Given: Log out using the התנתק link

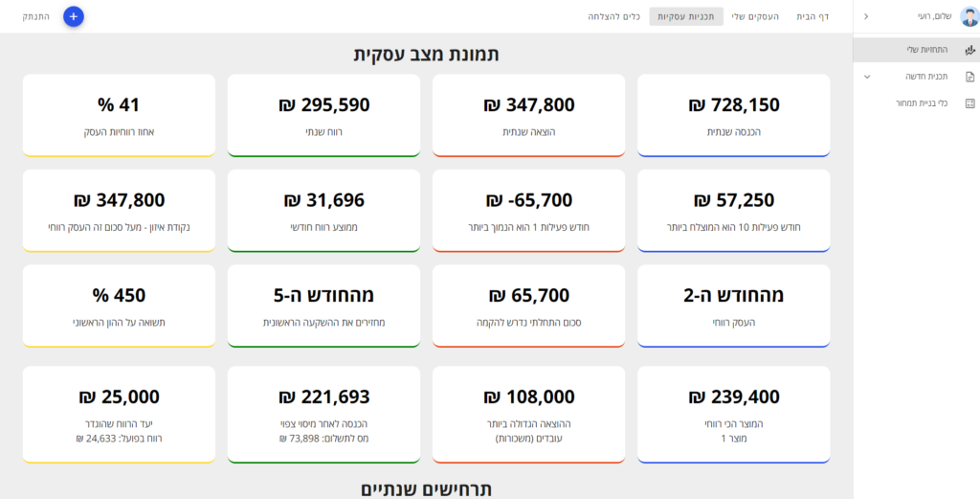Looking at the screenshot, I should [x=36, y=16].
